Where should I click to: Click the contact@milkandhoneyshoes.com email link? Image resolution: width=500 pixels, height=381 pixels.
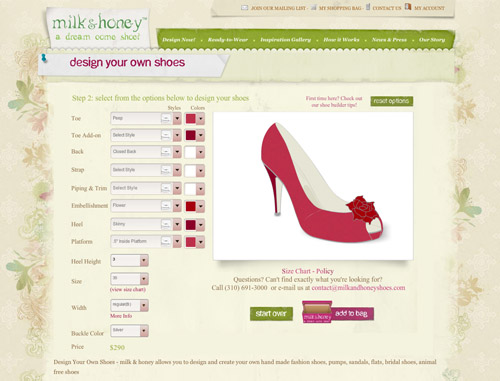click(358, 288)
